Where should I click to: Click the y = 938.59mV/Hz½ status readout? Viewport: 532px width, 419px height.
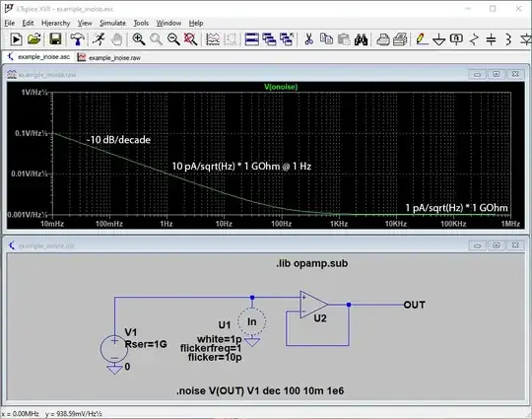[x=73, y=414]
